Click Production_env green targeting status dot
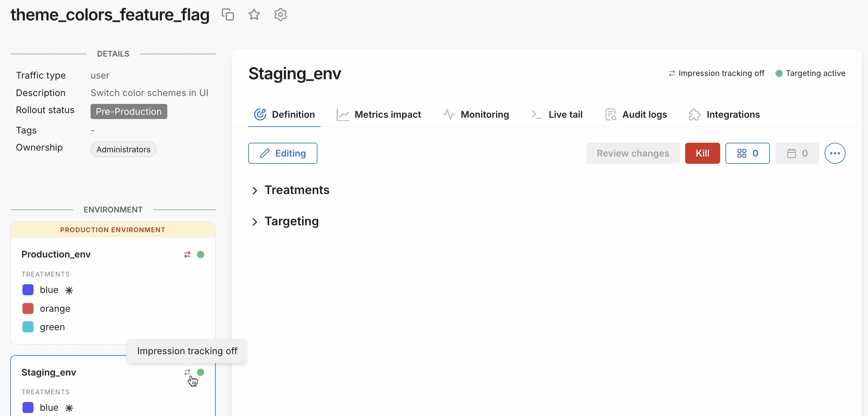The height and width of the screenshot is (416, 868). pos(201,255)
